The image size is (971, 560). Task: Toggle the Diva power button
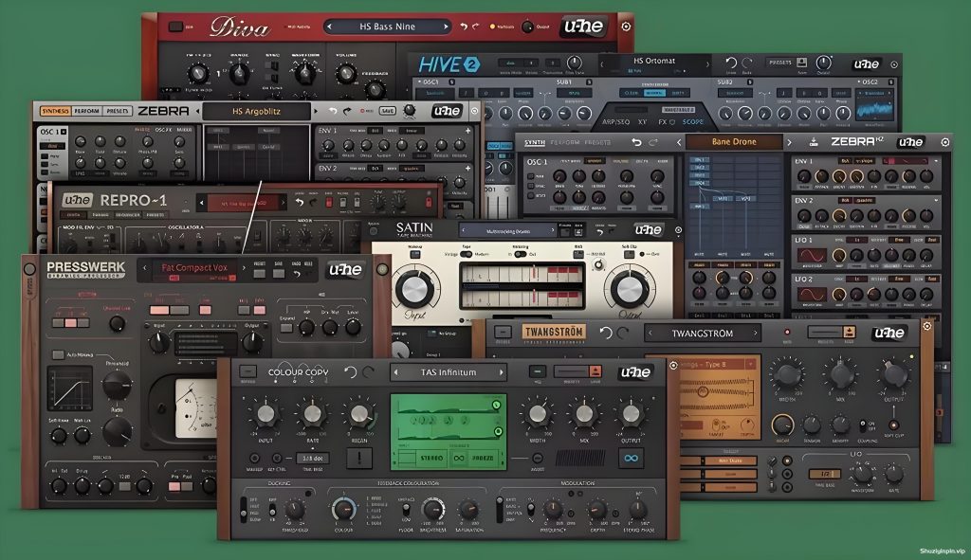[175, 27]
